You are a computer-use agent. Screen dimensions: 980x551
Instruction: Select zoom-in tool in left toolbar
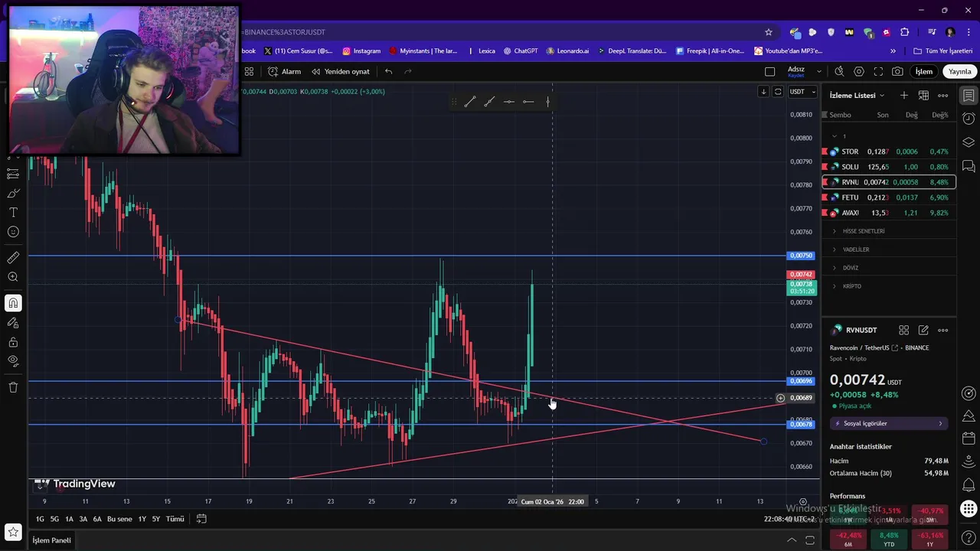point(13,277)
